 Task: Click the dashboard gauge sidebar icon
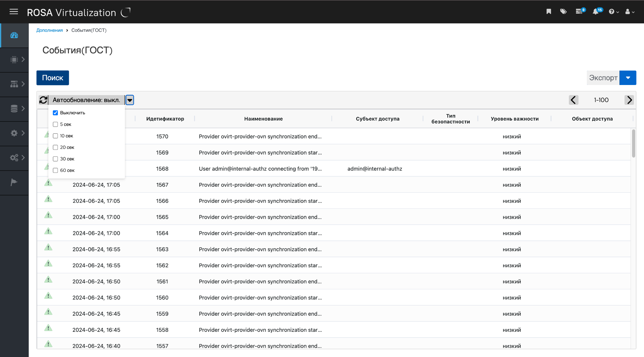pyautogui.click(x=14, y=35)
